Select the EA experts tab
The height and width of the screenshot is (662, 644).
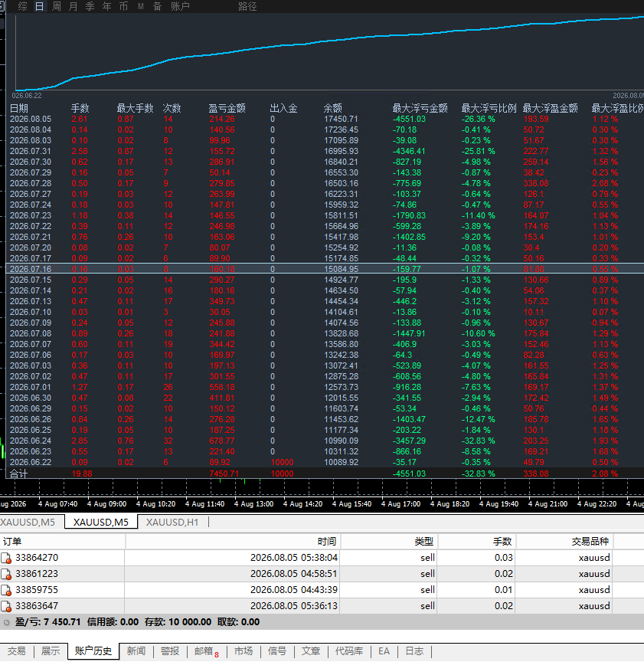[384, 651]
